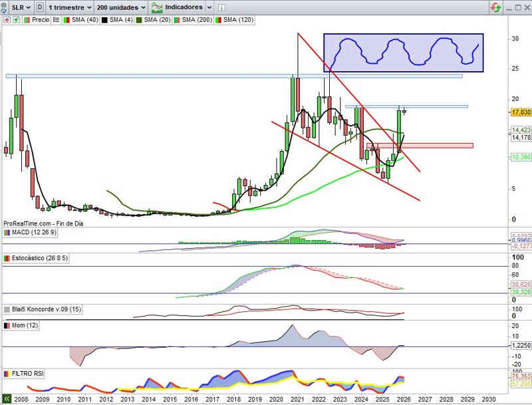532x405 pixels.
Task: Click the Blai5 Koncorde grey color swatch
Action: [x=7, y=309]
